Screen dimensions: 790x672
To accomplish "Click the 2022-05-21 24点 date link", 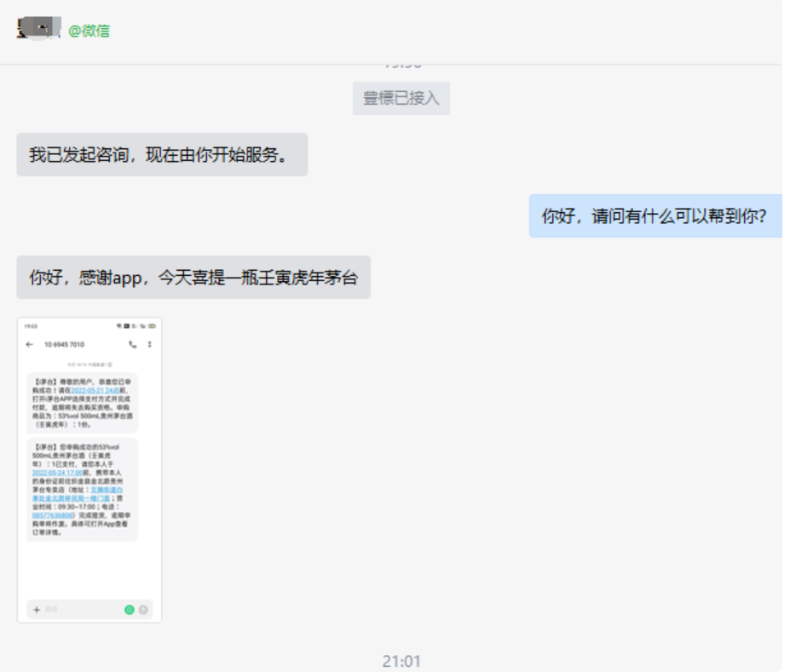I will coord(95,391).
